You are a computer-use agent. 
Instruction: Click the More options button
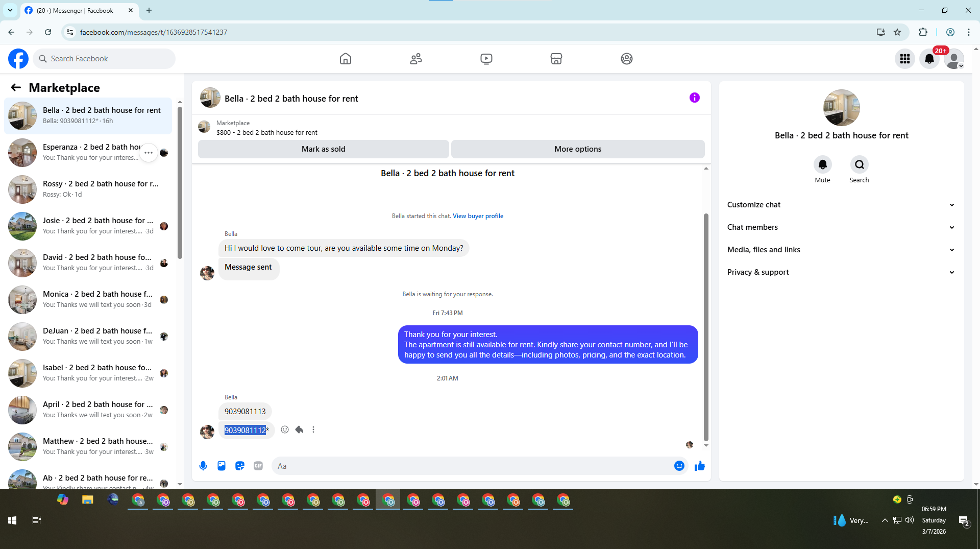coord(578,149)
